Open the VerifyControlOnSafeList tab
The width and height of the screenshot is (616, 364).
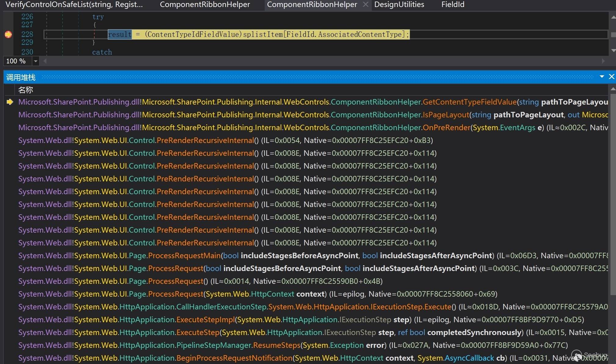(x=74, y=5)
